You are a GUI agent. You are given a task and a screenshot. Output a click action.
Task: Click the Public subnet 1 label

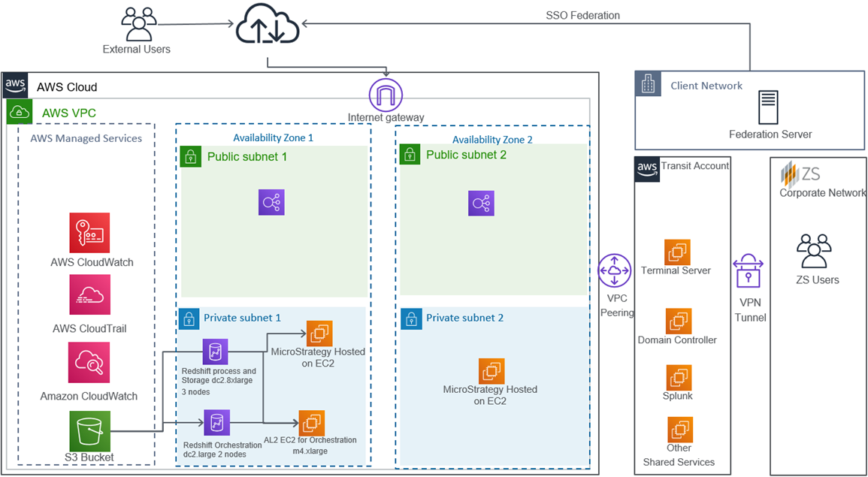[x=247, y=156]
